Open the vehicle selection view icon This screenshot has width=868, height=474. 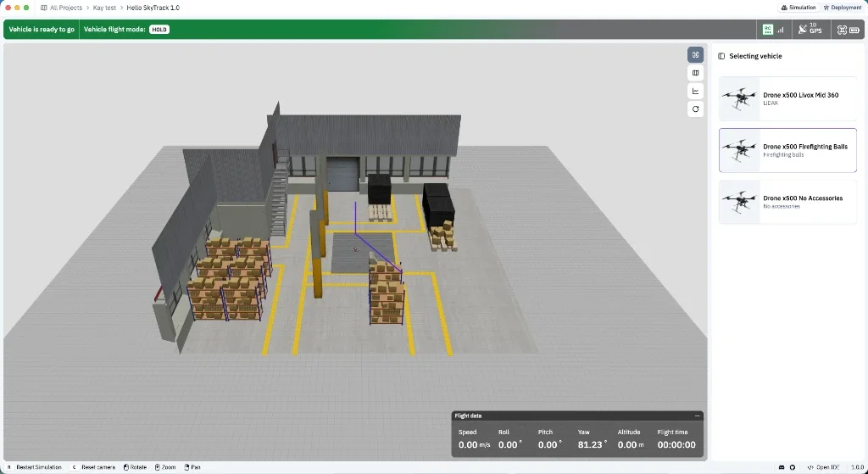tap(695, 54)
